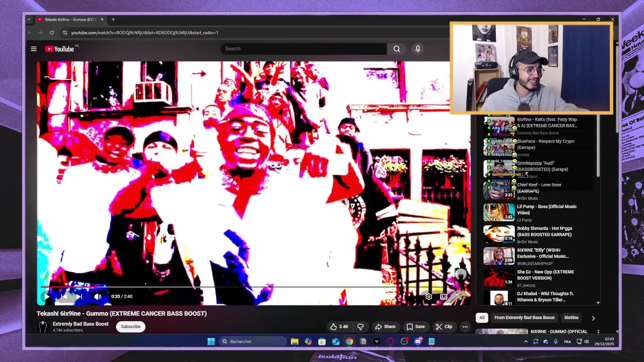Click the taskbar Rechercher search box
The image size is (644, 362).
(x=253, y=342)
